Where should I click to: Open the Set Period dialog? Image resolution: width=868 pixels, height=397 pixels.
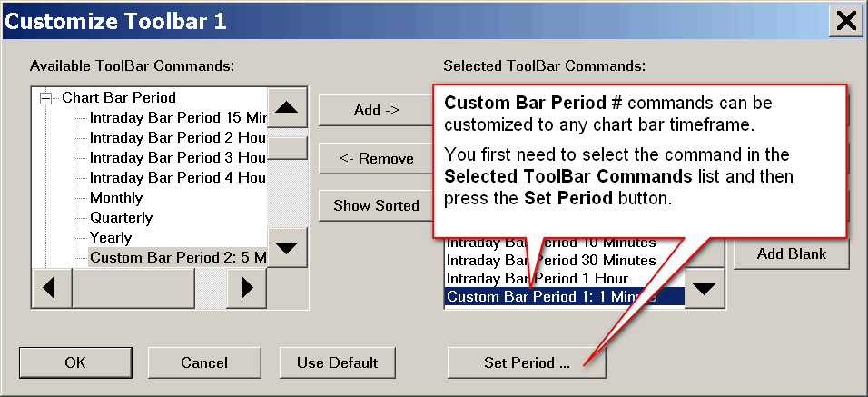coord(527,362)
